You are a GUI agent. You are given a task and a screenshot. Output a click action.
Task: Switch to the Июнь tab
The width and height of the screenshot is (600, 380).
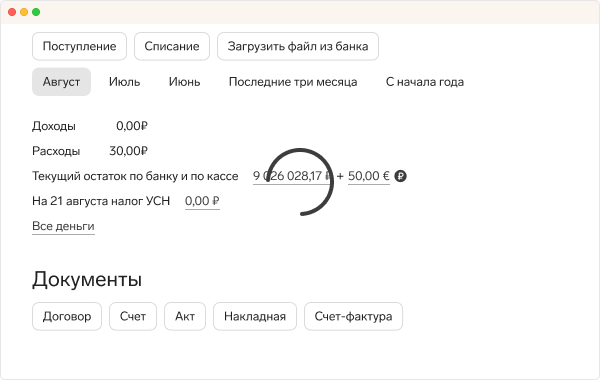[x=184, y=82]
